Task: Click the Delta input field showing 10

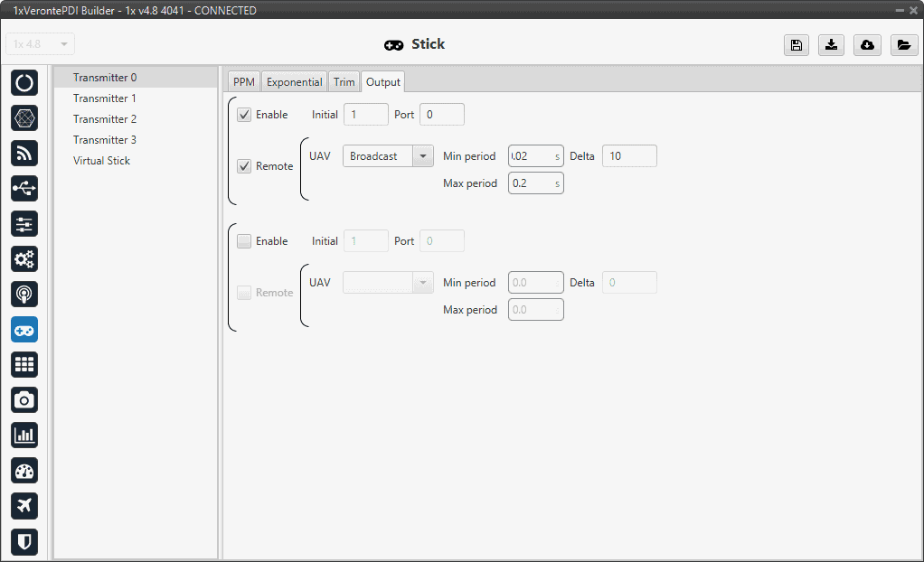Action: click(629, 156)
